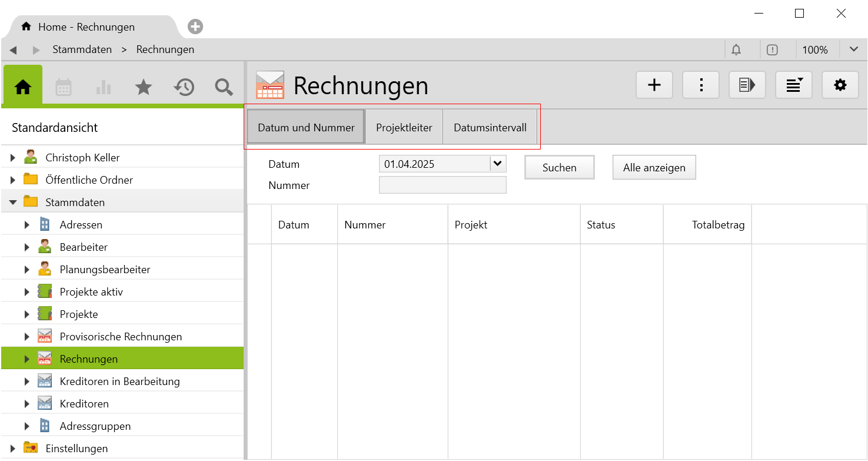Select Provisorische Rechnungen in the tree
This screenshot has height=461, width=868.
tap(121, 337)
